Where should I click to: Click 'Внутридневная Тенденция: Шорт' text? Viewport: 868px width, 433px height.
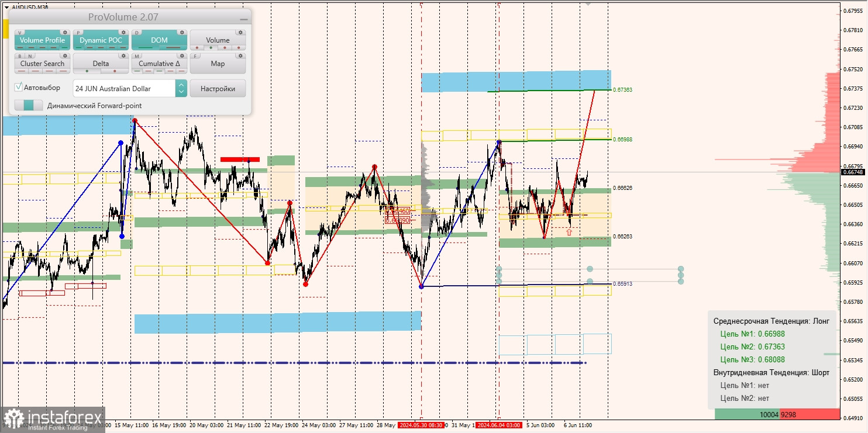pyautogui.click(x=771, y=372)
